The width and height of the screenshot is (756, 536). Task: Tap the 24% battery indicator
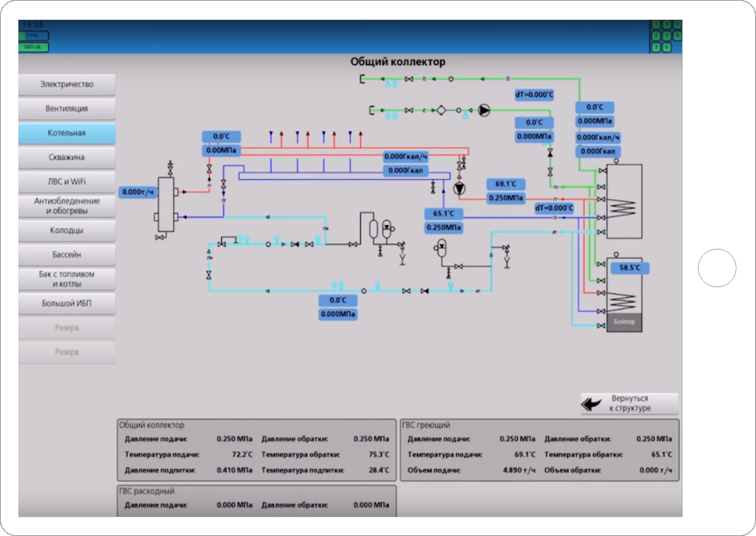coord(33,36)
